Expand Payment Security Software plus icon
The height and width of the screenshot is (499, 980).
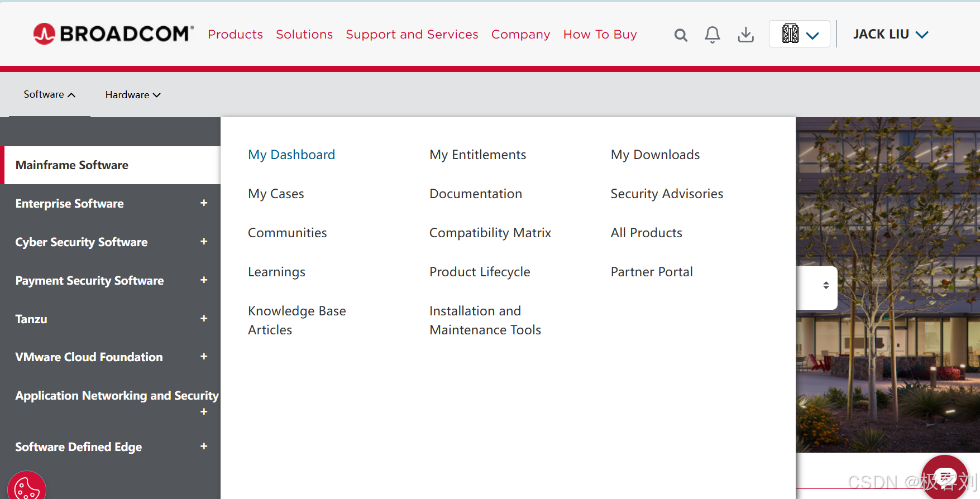[x=204, y=280]
